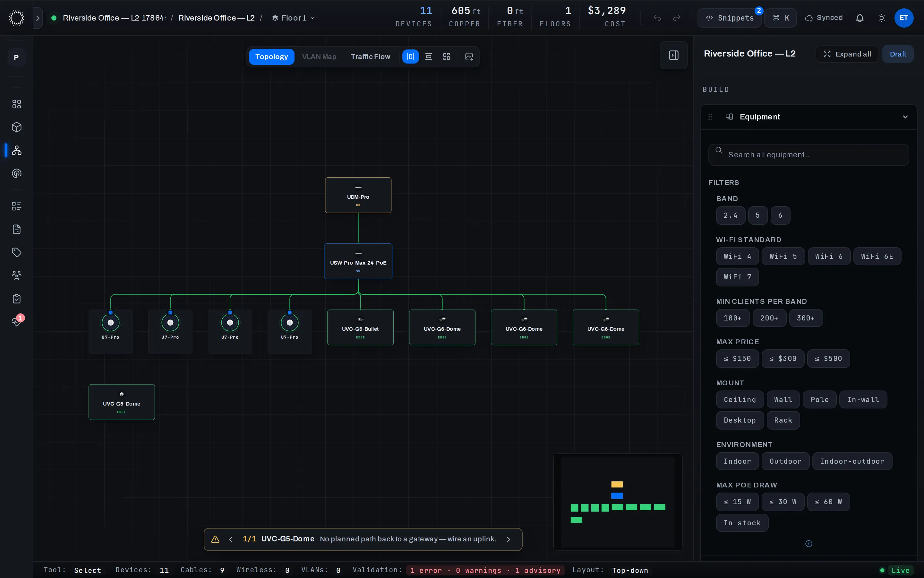Click the Select tool label in the status bar
924x578 pixels.
(x=88, y=570)
